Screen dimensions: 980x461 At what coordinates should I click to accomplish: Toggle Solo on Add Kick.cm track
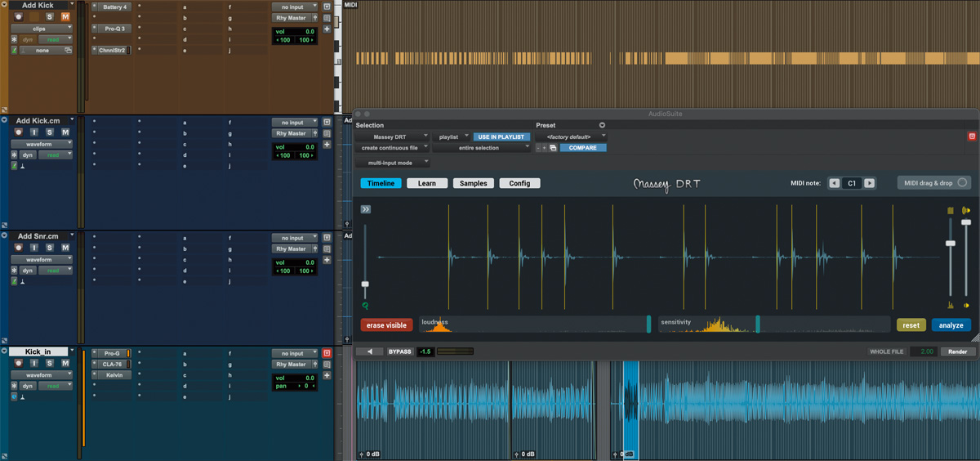click(50, 132)
